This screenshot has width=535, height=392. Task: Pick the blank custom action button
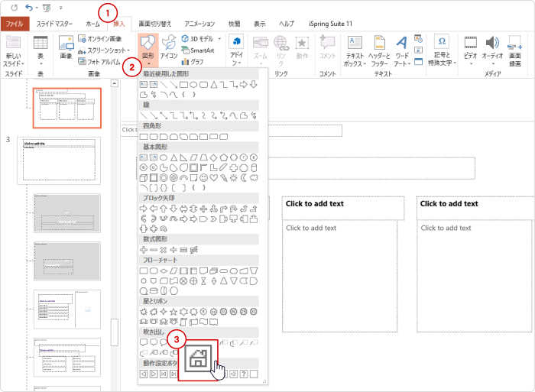pyautogui.click(x=254, y=374)
